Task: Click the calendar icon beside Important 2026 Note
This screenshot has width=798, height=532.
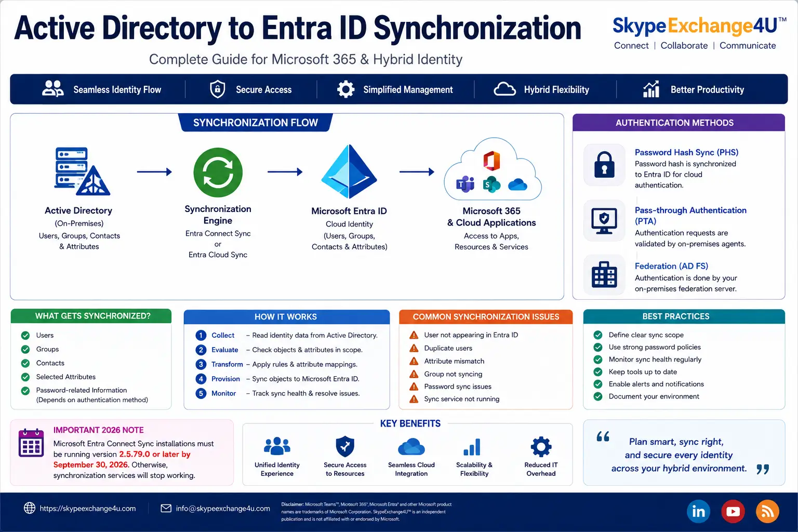Action: (x=31, y=443)
